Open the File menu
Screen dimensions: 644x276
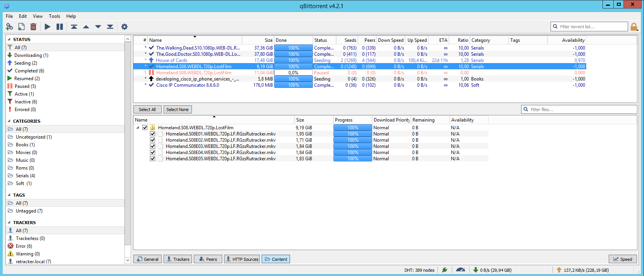(9, 16)
